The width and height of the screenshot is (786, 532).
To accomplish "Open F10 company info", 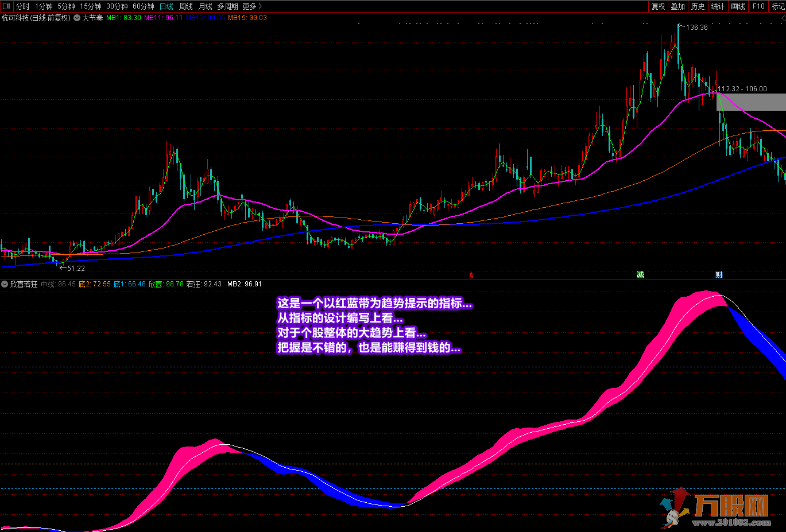I will (758, 6).
